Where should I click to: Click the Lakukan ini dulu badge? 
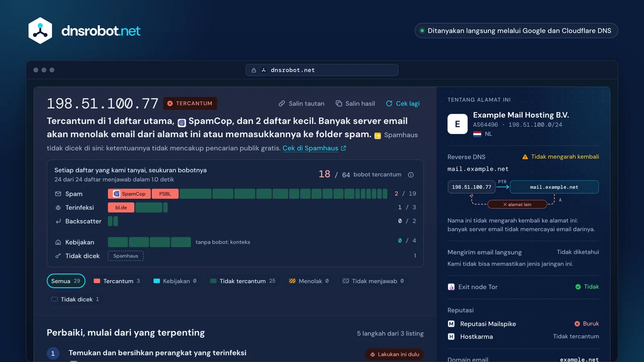(x=394, y=354)
